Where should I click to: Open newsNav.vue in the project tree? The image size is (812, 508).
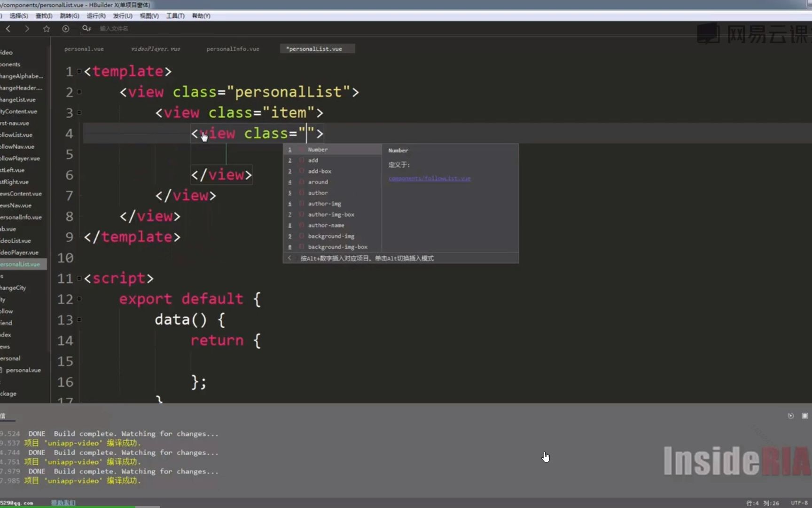[16, 206]
